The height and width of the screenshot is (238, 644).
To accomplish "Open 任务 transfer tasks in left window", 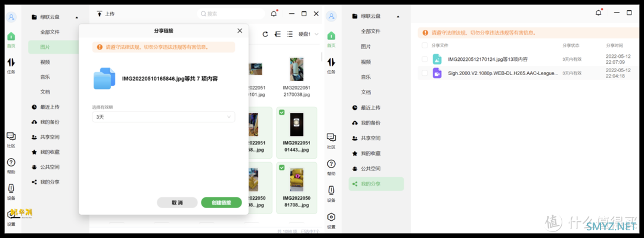I will (x=11, y=66).
